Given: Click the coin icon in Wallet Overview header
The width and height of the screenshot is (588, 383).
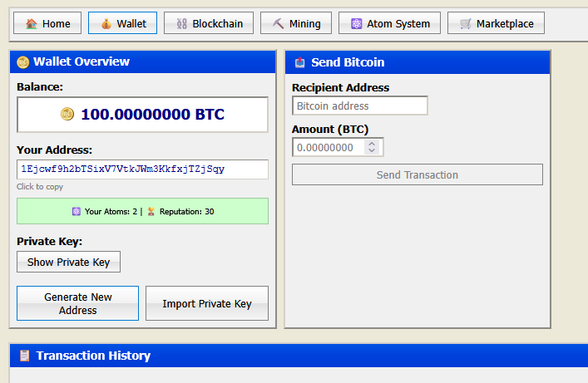Looking at the screenshot, I should pyautogui.click(x=23, y=61).
